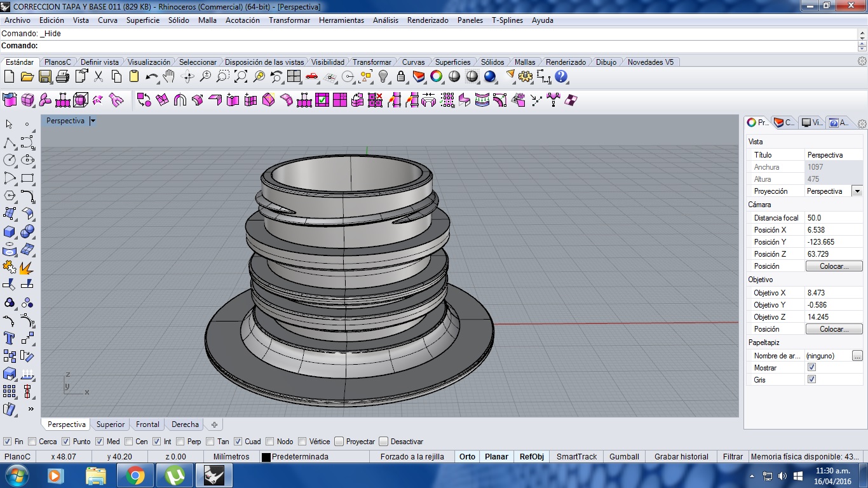Image resolution: width=868 pixels, height=488 pixels.
Task: Switch to the Superior viewport tab
Action: point(110,424)
